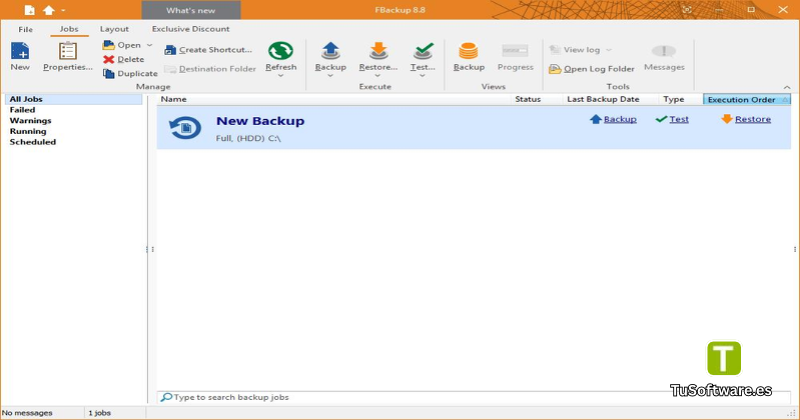The height and width of the screenshot is (420, 800).
Task: Open the Exclusive Discount tab
Action: [x=191, y=29]
